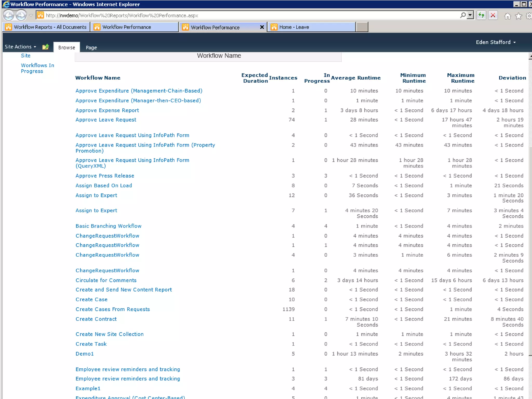Click the Navigate Up folder icon
Screen dimensions: 532x399
[45, 47]
